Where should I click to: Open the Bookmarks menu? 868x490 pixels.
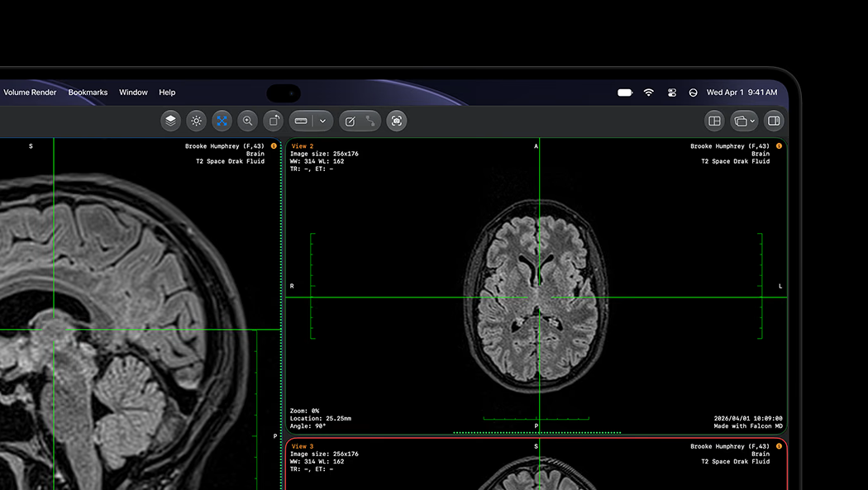88,93
